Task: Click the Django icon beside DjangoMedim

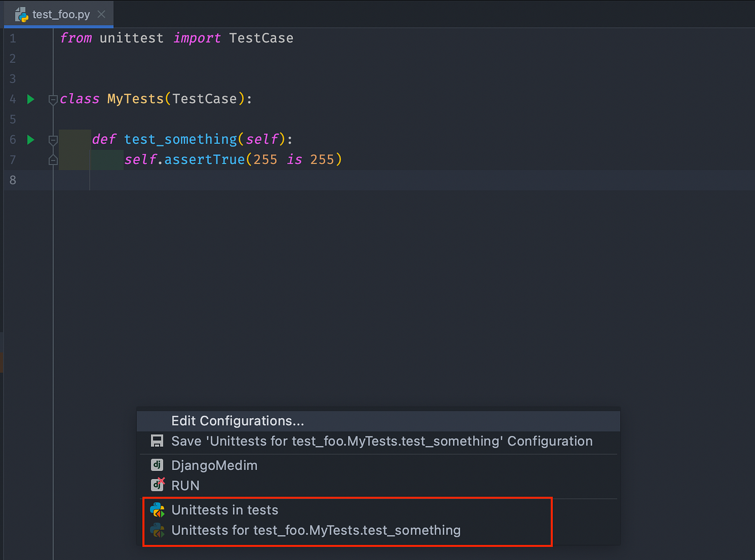Action: 156,465
